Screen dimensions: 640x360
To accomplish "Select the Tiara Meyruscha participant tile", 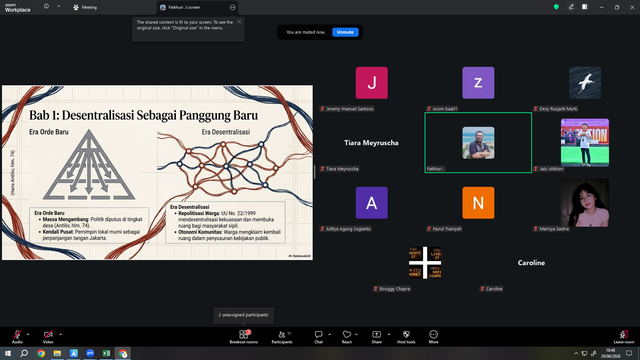I will (x=371, y=142).
